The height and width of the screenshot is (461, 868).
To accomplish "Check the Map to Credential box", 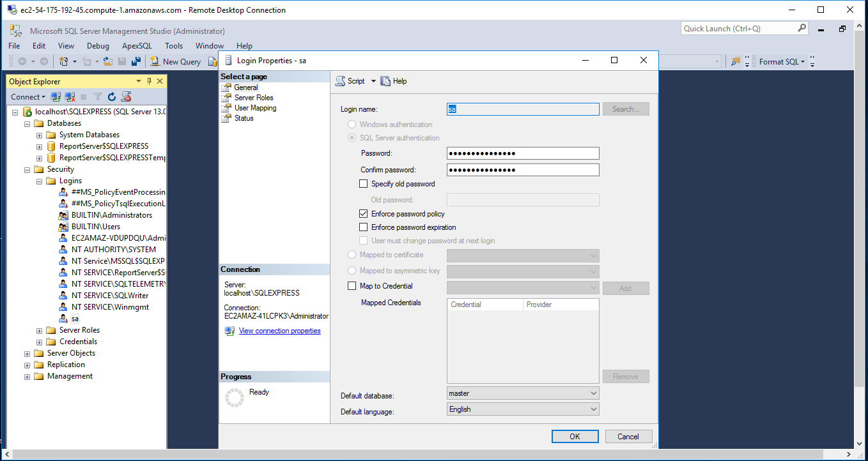I will tap(352, 285).
